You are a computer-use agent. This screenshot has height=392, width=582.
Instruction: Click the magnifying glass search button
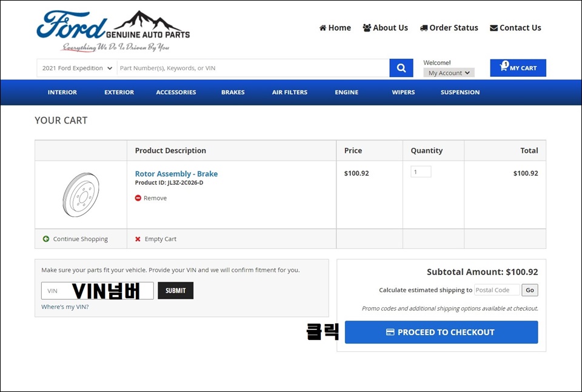(x=401, y=68)
